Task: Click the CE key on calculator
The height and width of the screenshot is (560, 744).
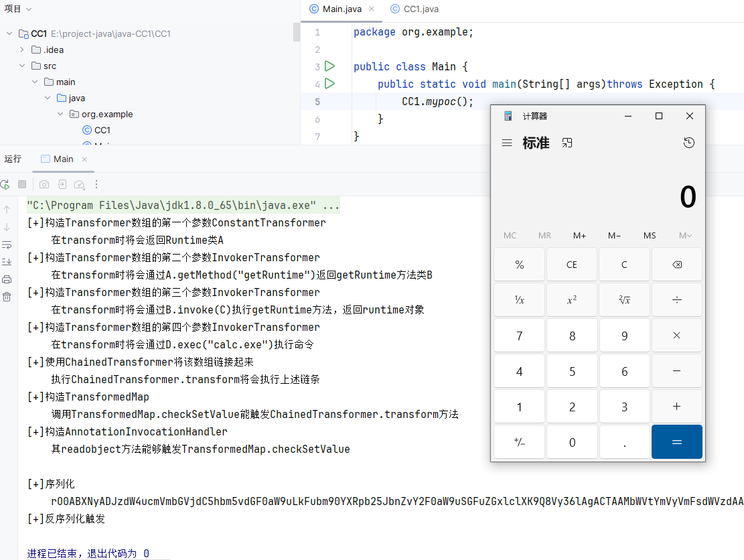Action: [x=572, y=265]
